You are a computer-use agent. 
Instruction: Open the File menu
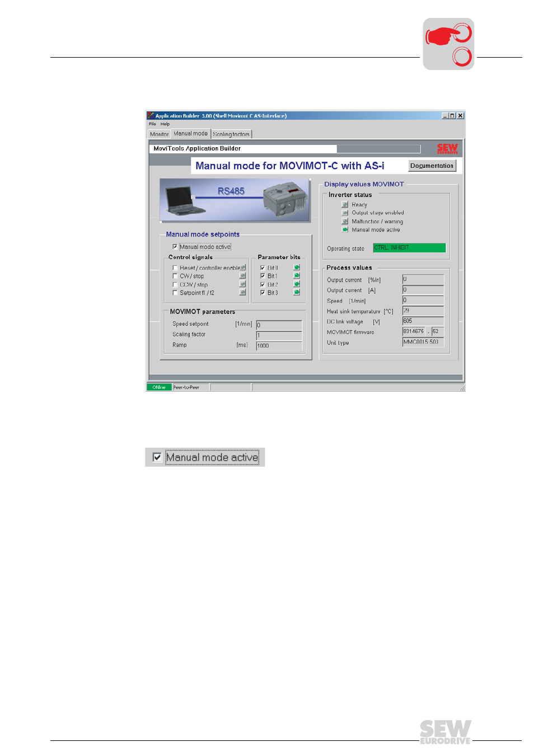[152, 124]
